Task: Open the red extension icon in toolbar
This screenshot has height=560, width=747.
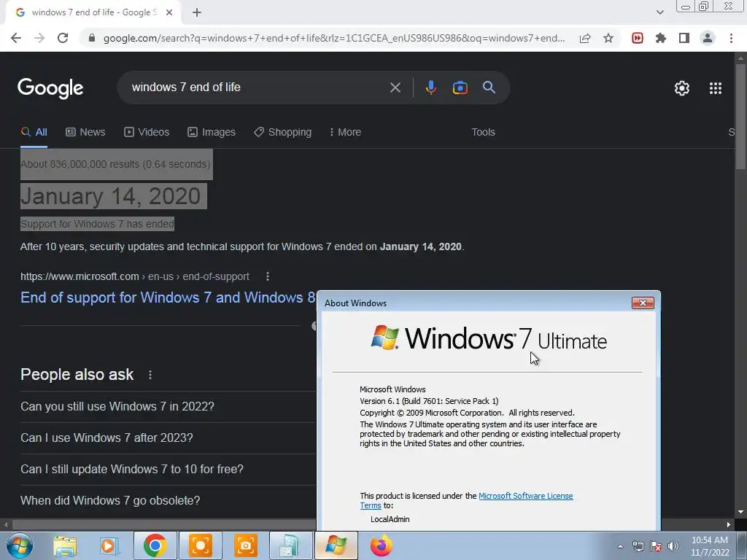Action: coord(638,38)
